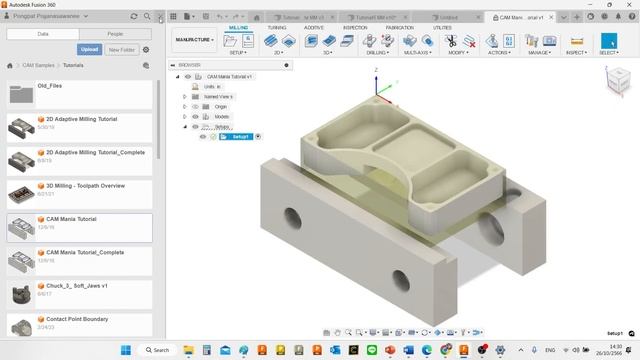Switch to People tab in data panel
Viewport: 640px width, 360px height.
tap(115, 34)
